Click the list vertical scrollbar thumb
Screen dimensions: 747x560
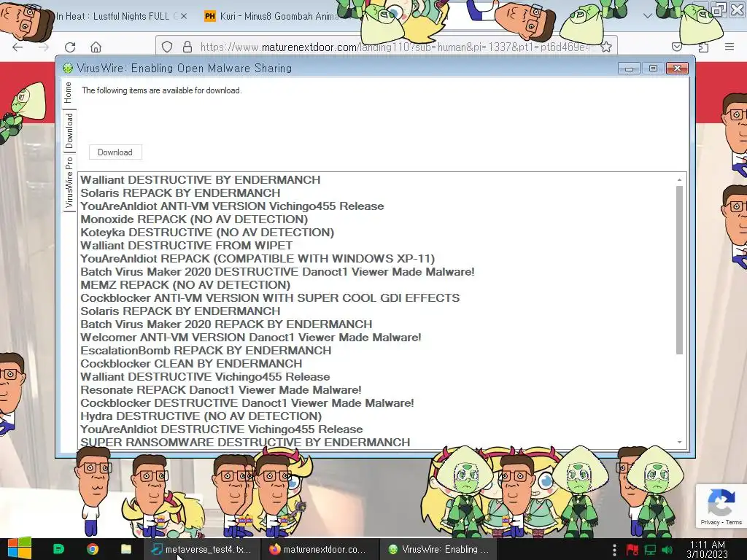(679, 270)
